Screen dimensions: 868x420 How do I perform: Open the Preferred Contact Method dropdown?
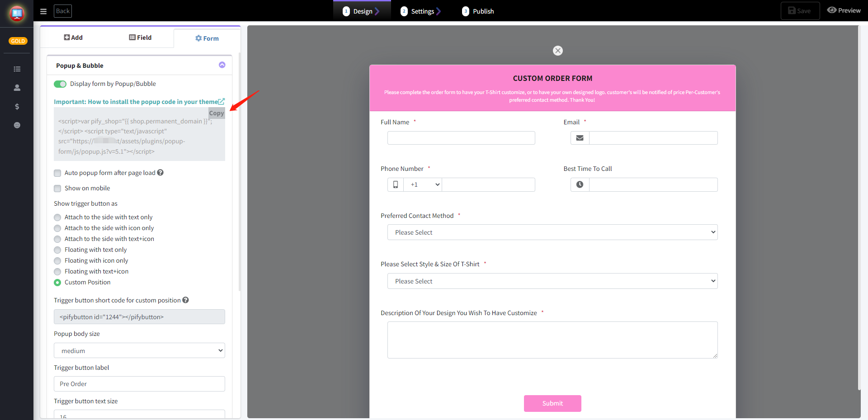click(552, 232)
